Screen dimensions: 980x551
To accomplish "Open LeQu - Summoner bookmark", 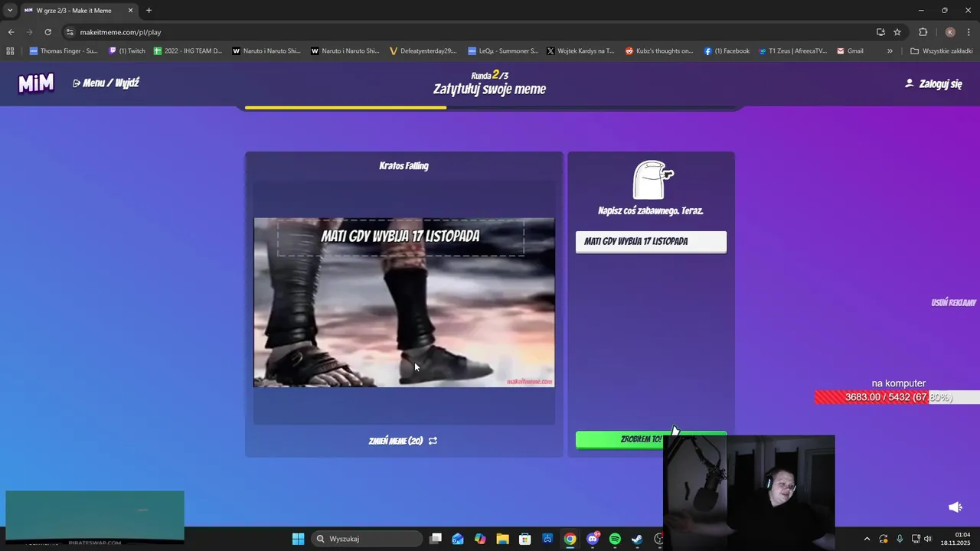I will [503, 51].
